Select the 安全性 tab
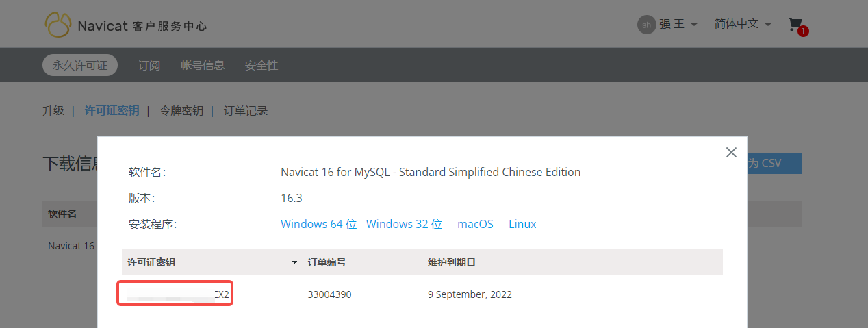 coord(261,66)
